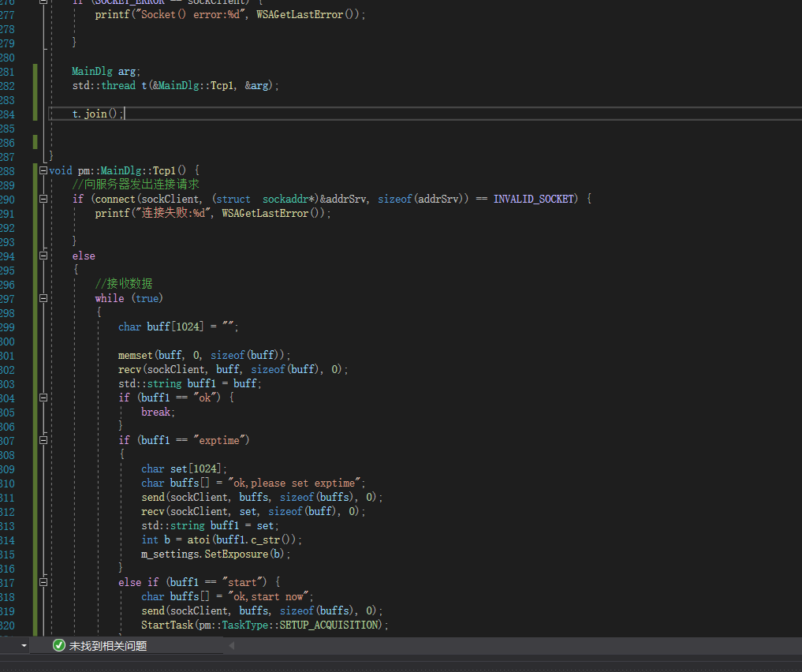Click the char set[1024]; declaration

click(184, 469)
